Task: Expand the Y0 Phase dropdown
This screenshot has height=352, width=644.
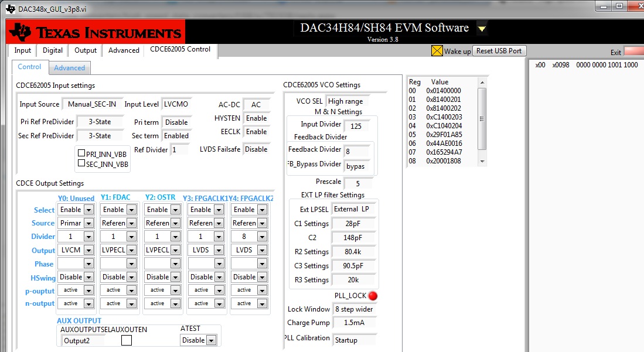Action: tap(88, 264)
